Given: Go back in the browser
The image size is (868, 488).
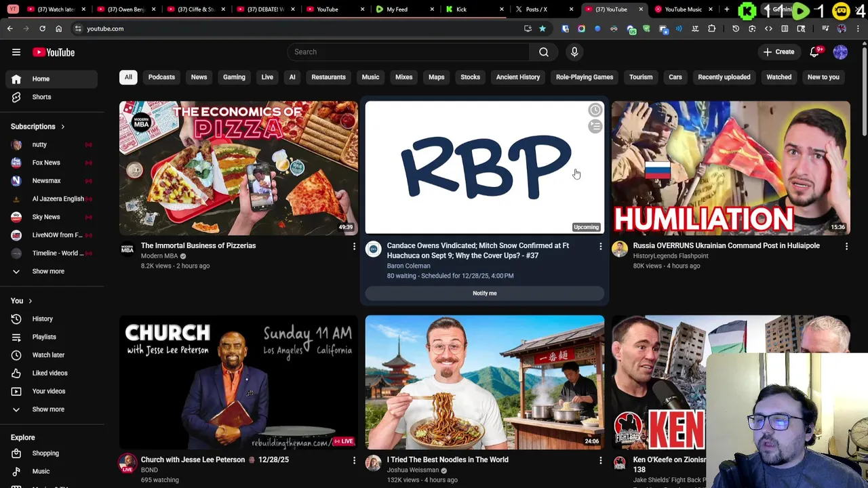Looking at the screenshot, I should click(x=9, y=28).
